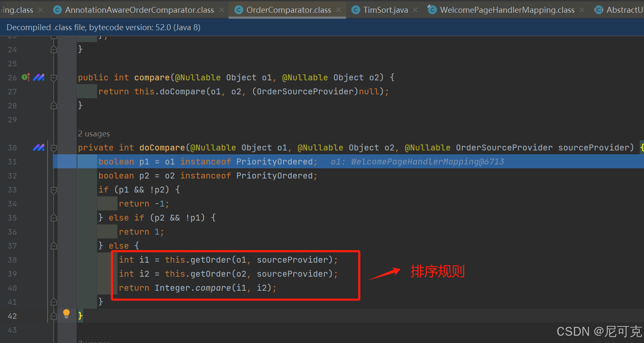Screen dimensions: 644x343
Task: Click 'return -1;' statement on line 34
Action: [144, 204]
